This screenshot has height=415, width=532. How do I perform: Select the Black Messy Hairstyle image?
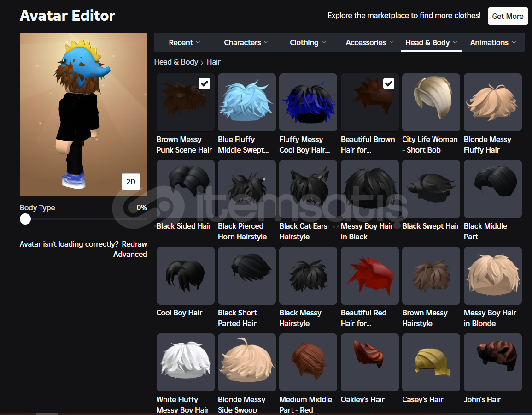(x=308, y=275)
